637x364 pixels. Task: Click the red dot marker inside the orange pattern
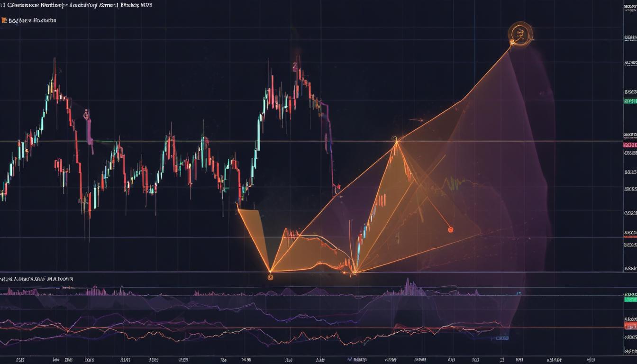coord(450,230)
